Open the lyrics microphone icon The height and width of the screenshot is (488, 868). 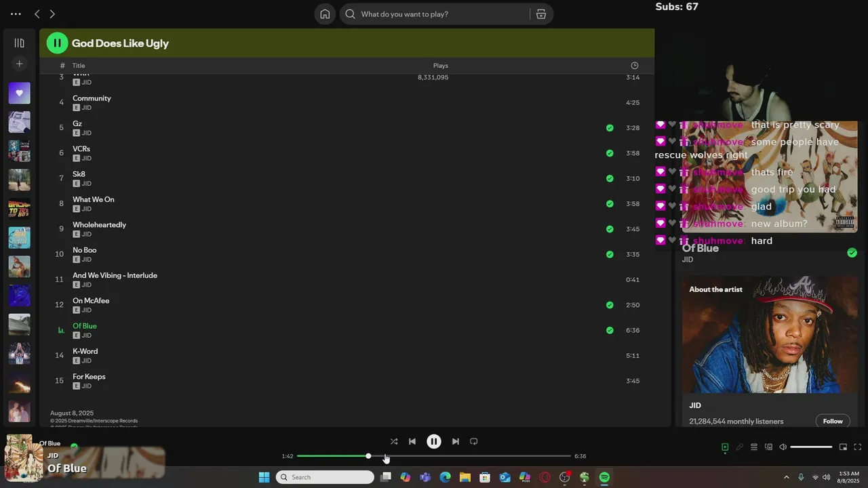740,447
